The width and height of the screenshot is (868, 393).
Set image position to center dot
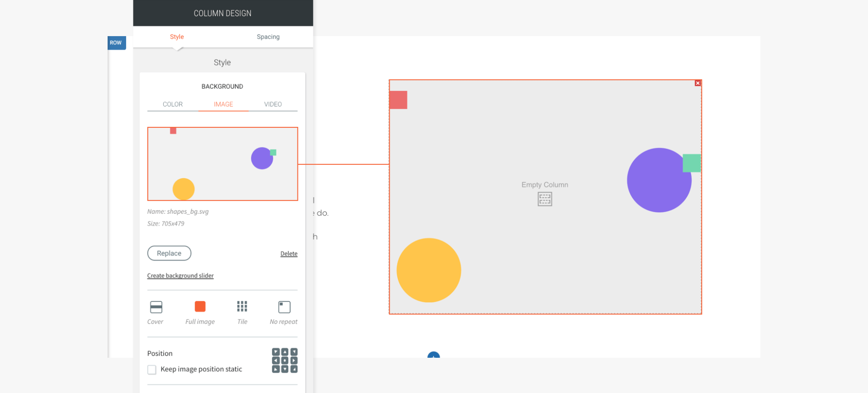point(285,360)
